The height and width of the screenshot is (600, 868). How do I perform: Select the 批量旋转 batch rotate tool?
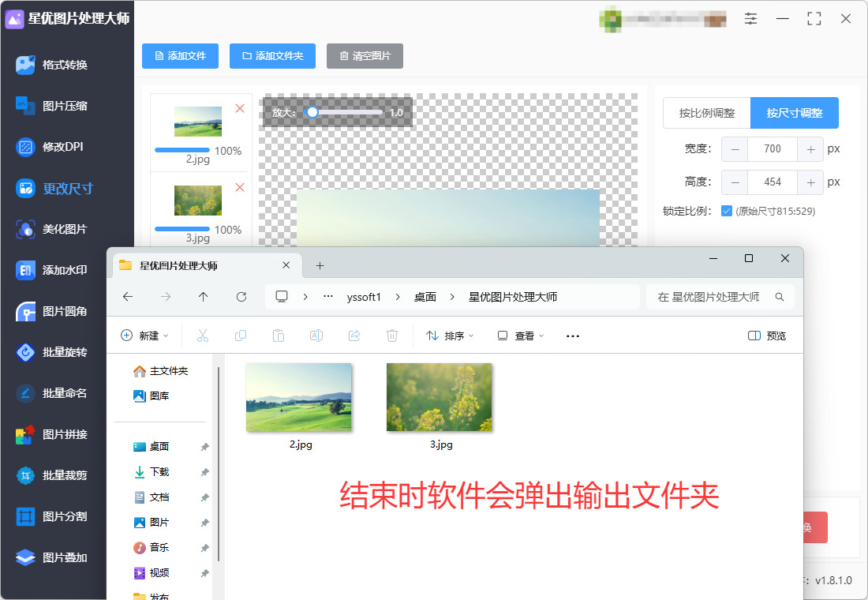coord(52,352)
